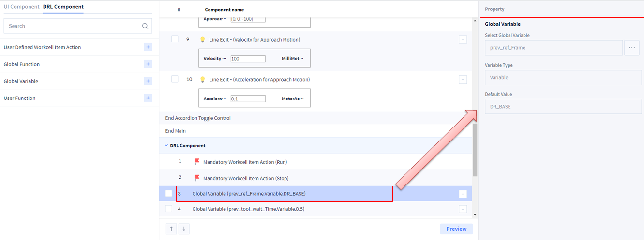
Task: Collapse the DRL Component section
Action: click(166, 145)
